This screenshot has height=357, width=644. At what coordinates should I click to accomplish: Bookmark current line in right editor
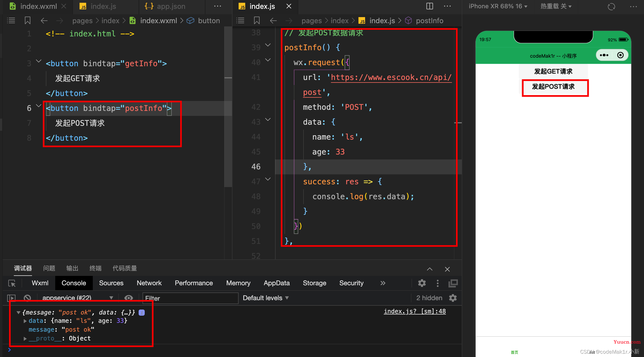tap(257, 20)
